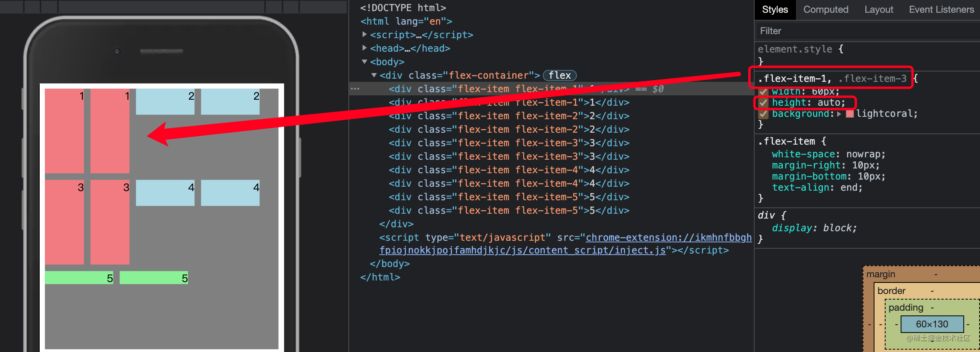Image resolution: width=980 pixels, height=352 pixels.
Task: Collapse the flex-container div
Action: pos(374,75)
